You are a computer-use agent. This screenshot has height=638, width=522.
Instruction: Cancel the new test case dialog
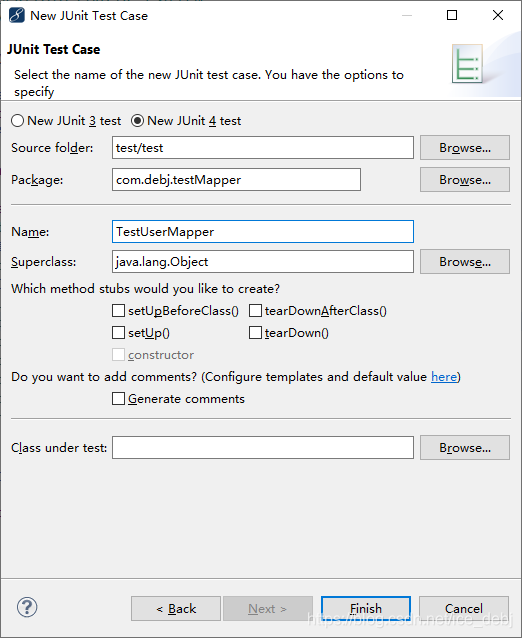tap(464, 609)
